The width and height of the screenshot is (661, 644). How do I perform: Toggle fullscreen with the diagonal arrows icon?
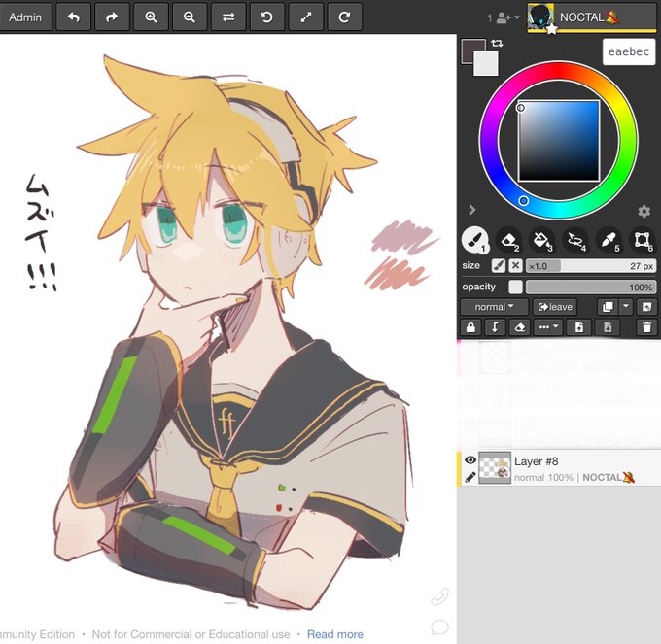pyautogui.click(x=306, y=17)
